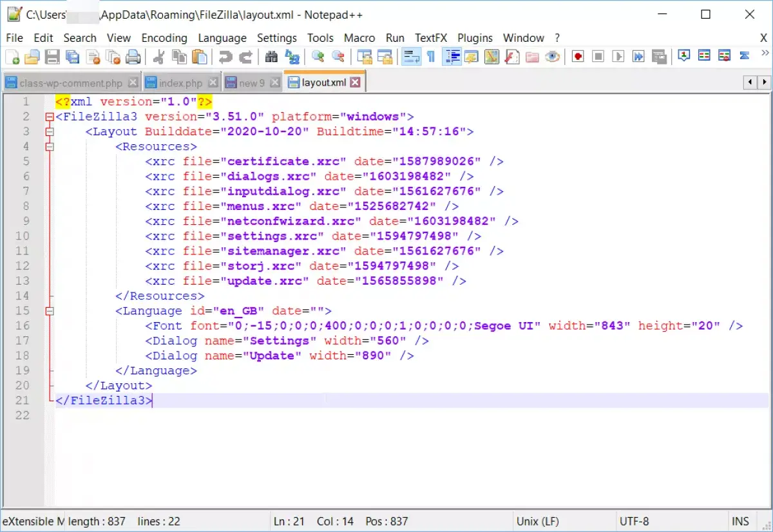
Task: Open the View menu
Action: click(x=119, y=38)
